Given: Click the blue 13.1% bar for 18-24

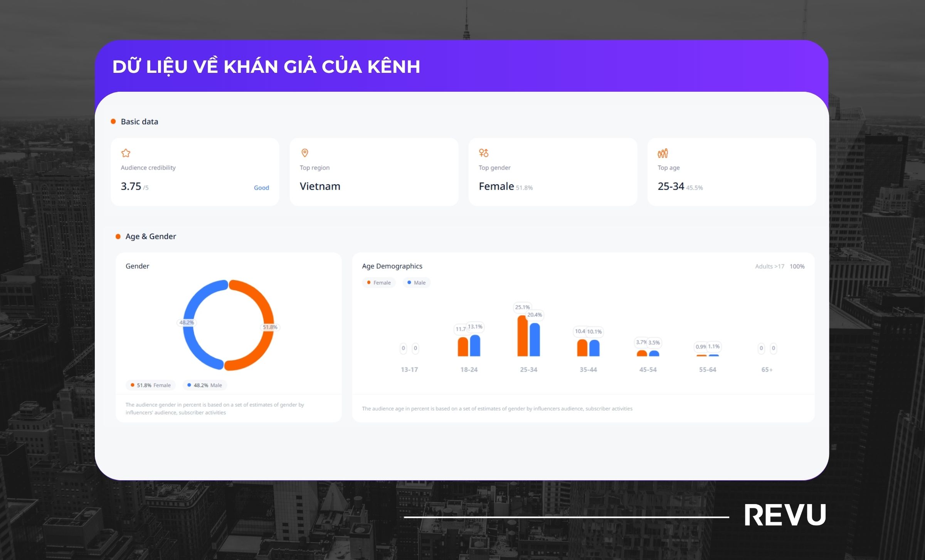Looking at the screenshot, I should (x=475, y=346).
